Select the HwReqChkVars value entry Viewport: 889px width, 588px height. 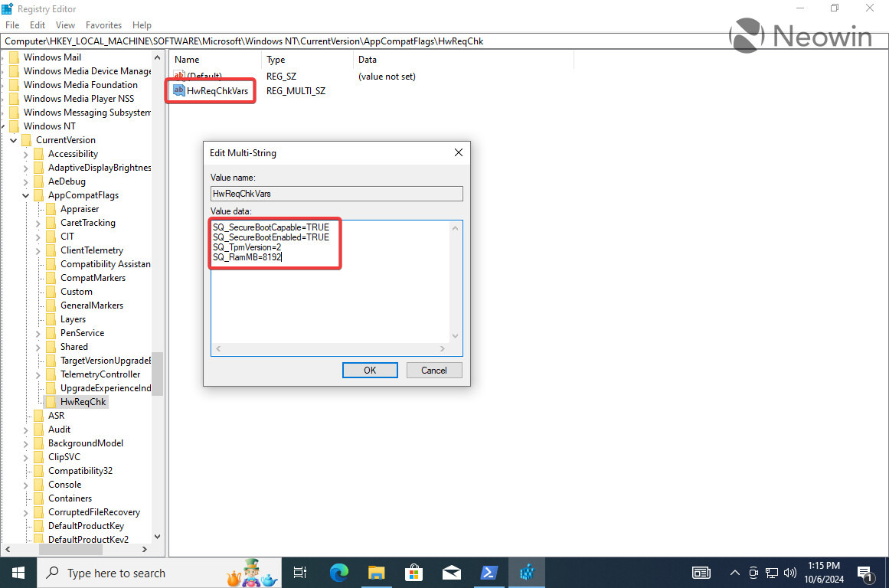(211, 90)
